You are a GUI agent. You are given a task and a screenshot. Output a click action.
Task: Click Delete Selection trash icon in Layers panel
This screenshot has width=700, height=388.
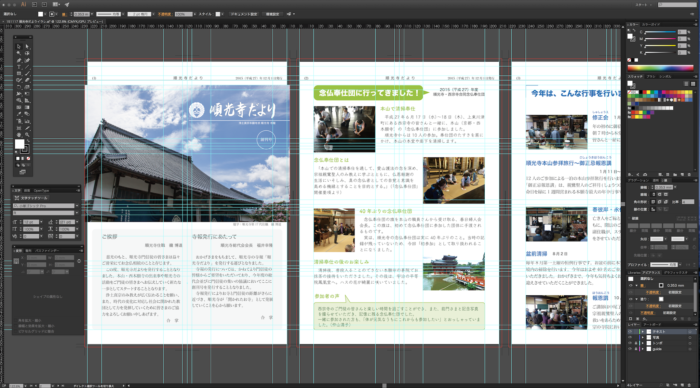[x=689, y=385]
